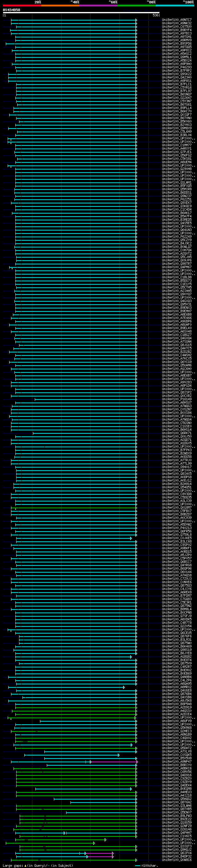197x868 pixels.
Task: Click the orange ~40% identity color bar
Action: pyautogui.click(x=60, y=6)
